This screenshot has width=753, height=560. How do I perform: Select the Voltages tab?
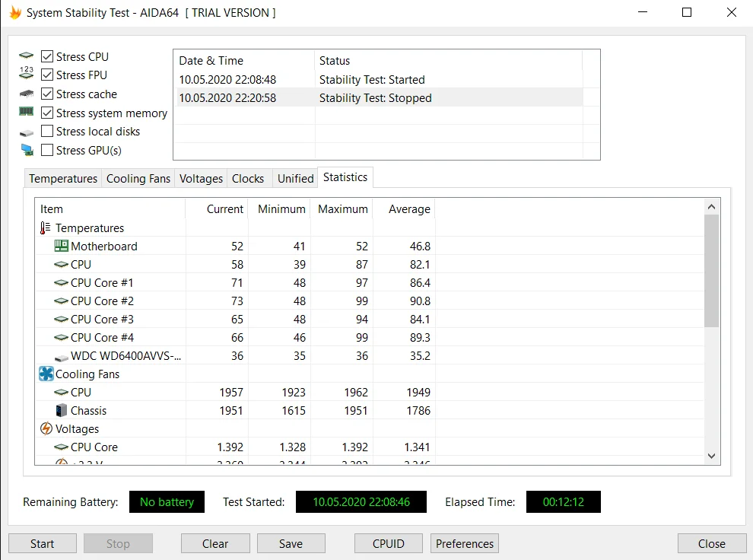click(201, 179)
